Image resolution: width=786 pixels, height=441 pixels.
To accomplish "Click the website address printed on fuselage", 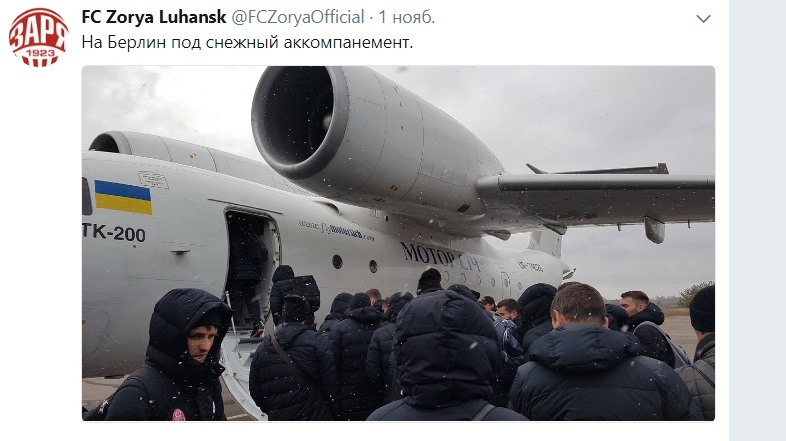I will point(336,230).
